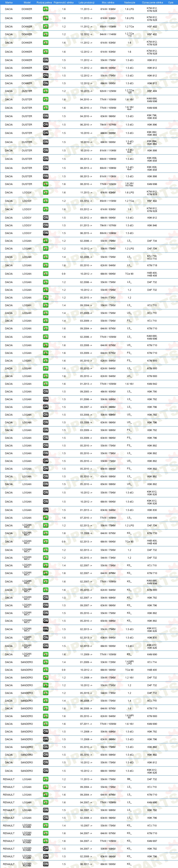178x868 pixels.
Task: Click the Opis column header
Action: (x=170, y=2)
